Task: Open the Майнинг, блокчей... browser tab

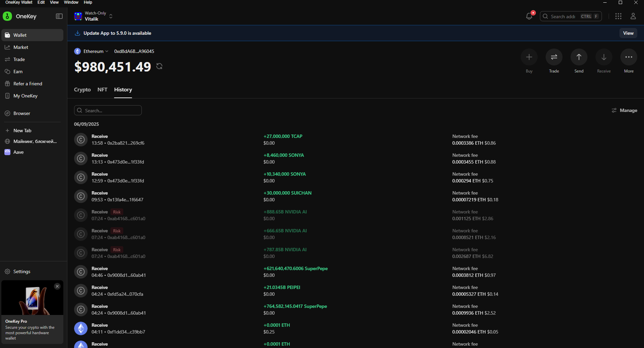Action: (32, 141)
